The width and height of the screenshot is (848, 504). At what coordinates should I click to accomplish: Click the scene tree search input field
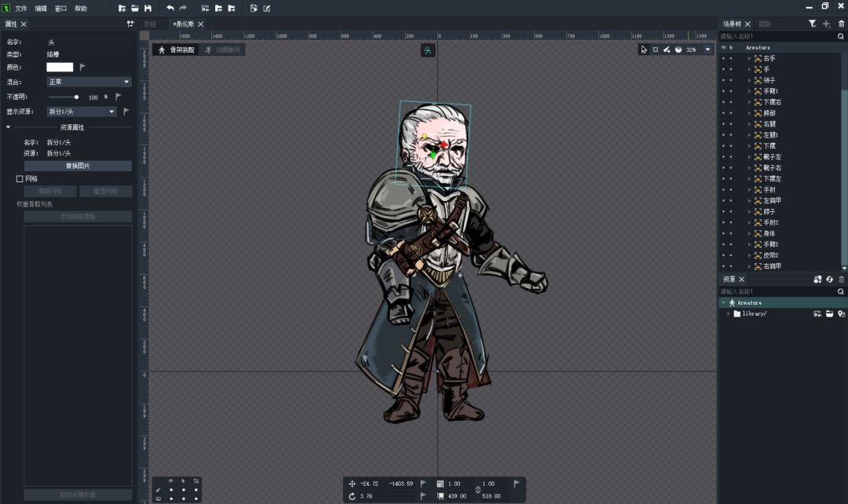[777, 36]
